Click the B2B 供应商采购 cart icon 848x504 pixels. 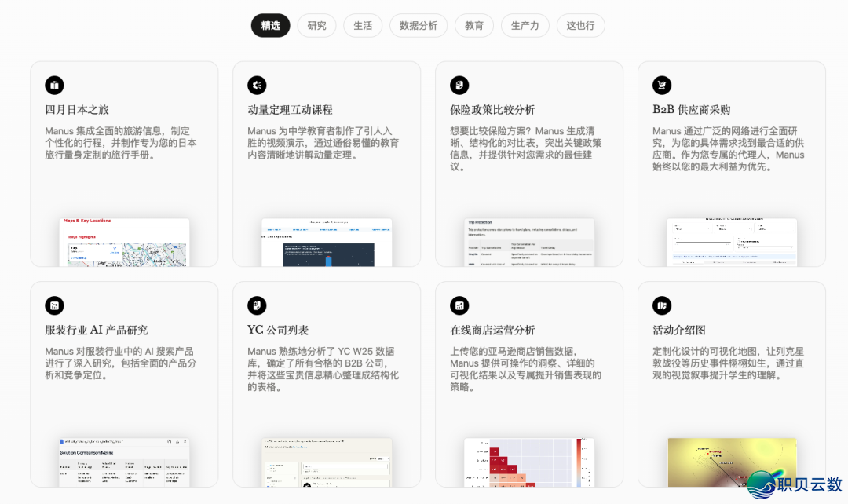coord(662,85)
